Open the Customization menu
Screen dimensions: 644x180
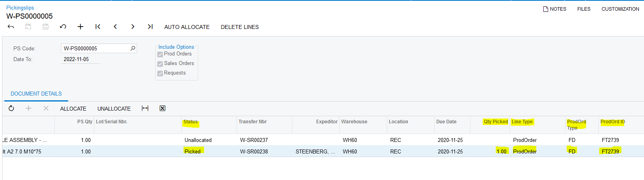coord(620,9)
